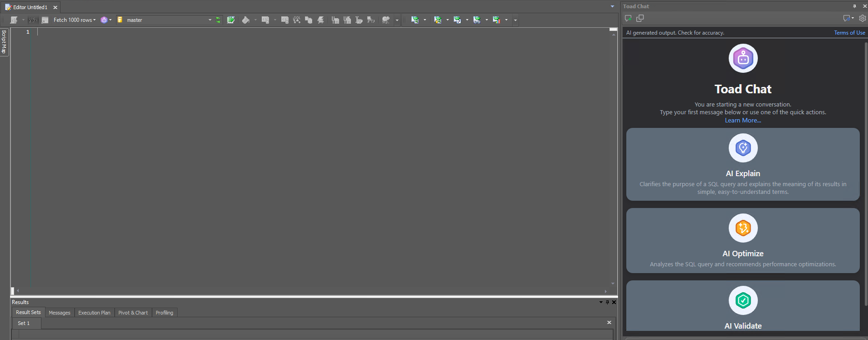Expand the arrow beside the bar chart export icon
Viewport: 868px width, 340px height.
tap(506, 20)
